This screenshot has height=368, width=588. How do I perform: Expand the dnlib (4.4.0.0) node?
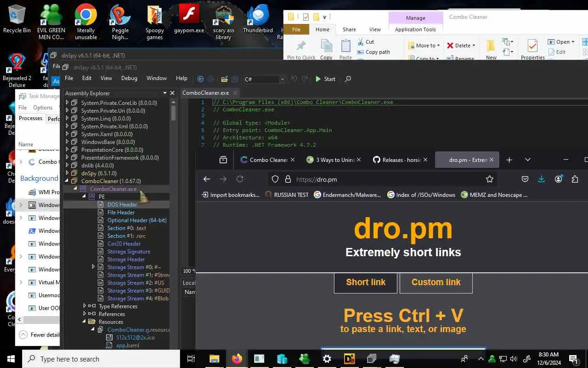point(68,166)
